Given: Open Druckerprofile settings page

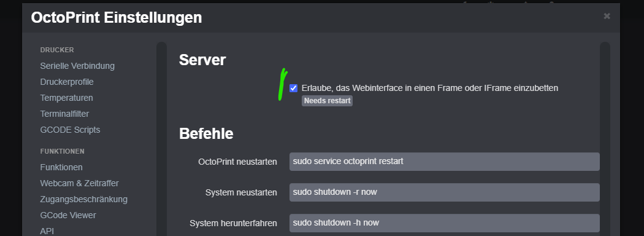Looking at the screenshot, I should click(67, 82).
